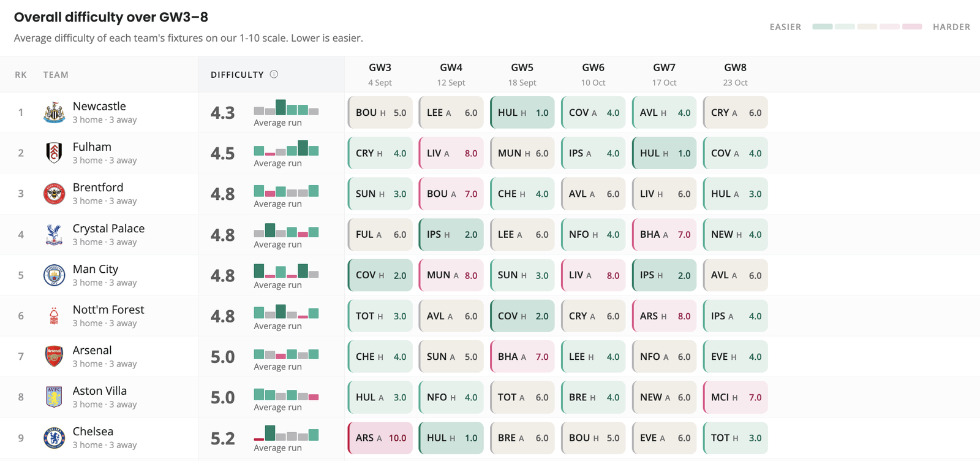980x461 pixels.
Task: Click Aston Villa's BRE H 4.0 fixture
Action: [x=594, y=397]
